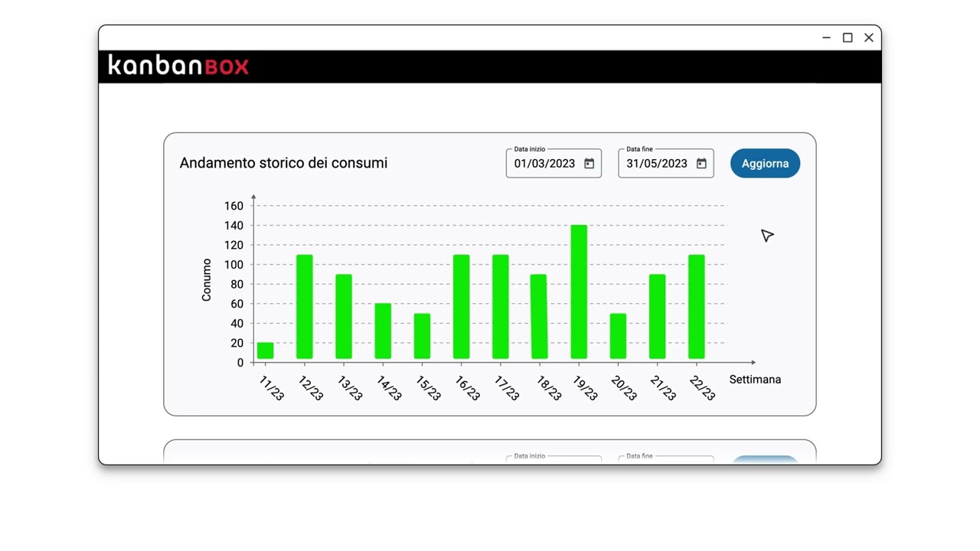Click the heading 'Andamento storico dei consumi'
This screenshot has width=980, height=551.
click(283, 163)
